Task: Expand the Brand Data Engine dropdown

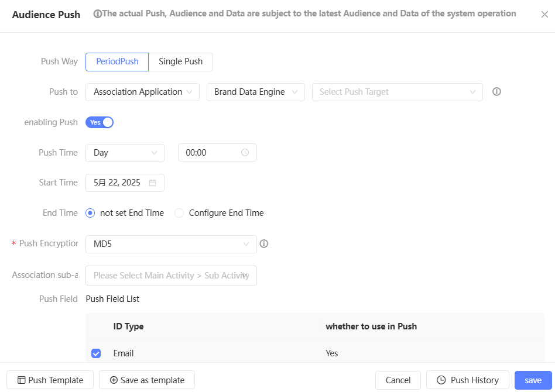Action: [255, 92]
